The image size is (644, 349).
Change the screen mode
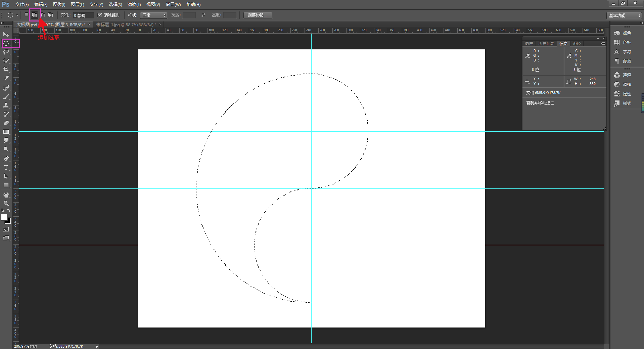point(6,238)
